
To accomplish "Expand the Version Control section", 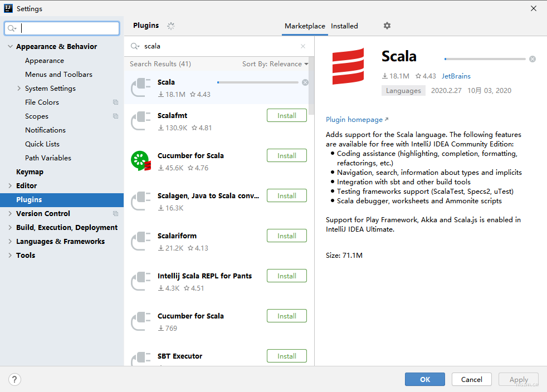I will (x=10, y=213).
